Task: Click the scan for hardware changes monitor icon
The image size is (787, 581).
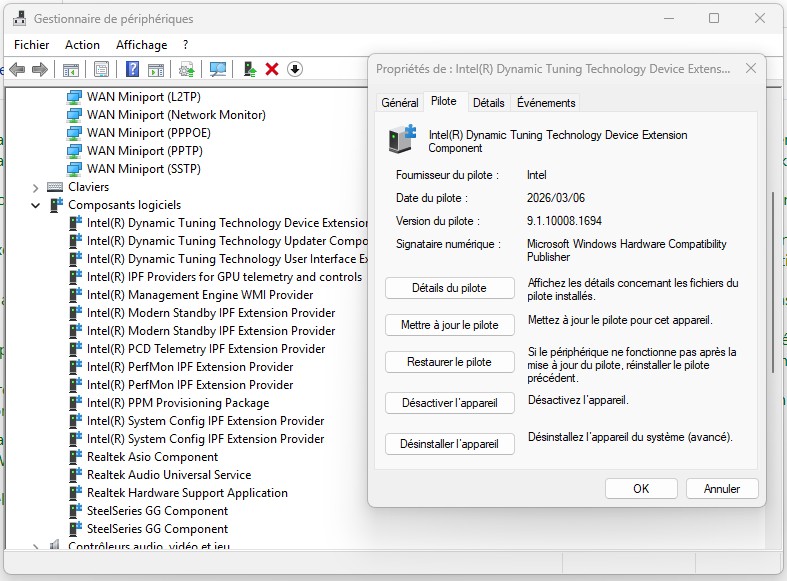Action: pyautogui.click(x=217, y=69)
